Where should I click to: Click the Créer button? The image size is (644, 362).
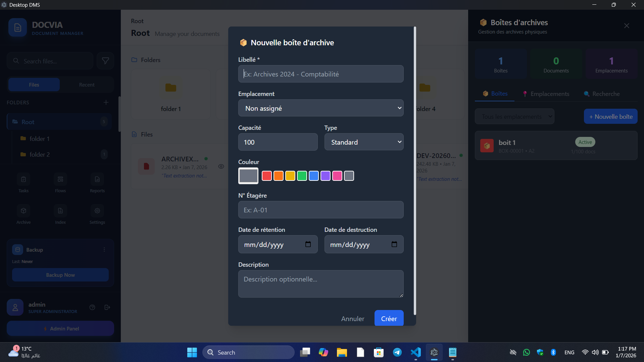pyautogui.click(x=389, y=318)
